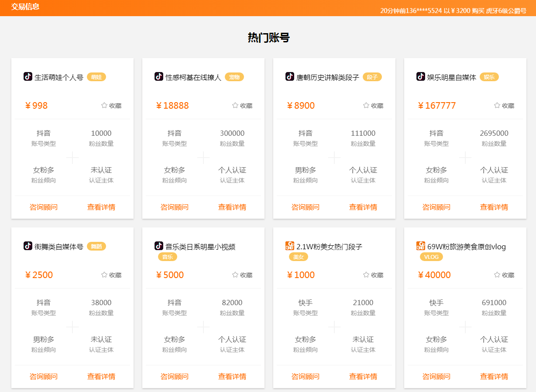The height and width of the screenshot is (392, 536).
Task: Open 查看详情 for 街舞类自媒体号
Action: coord(101,377)
